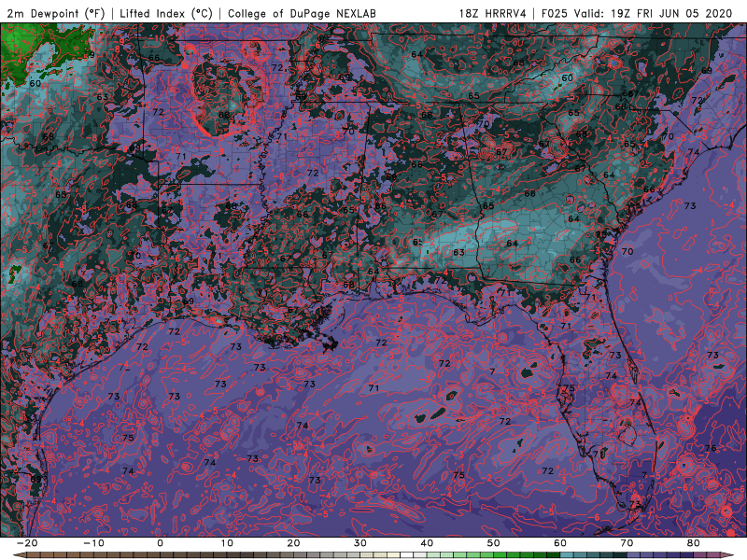Click the '60' colorbar tick label
The image size is (747, 560).
coord(560,543)
